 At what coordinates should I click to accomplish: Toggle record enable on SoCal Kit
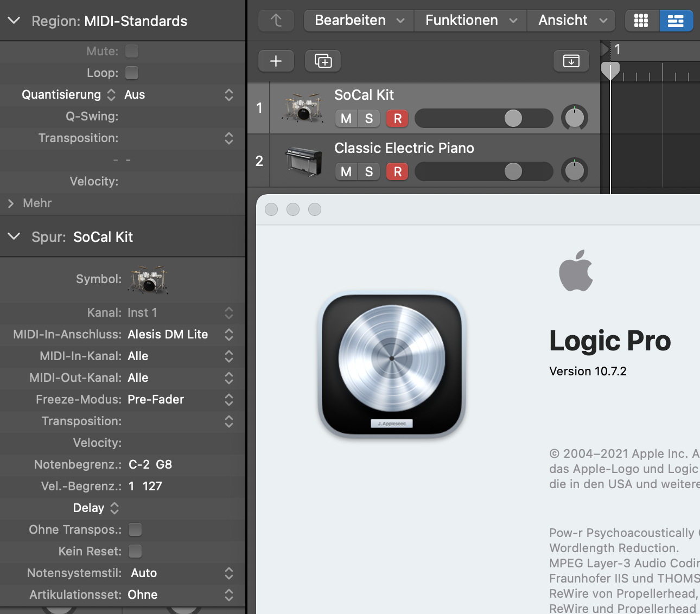[x=397, y=118]
